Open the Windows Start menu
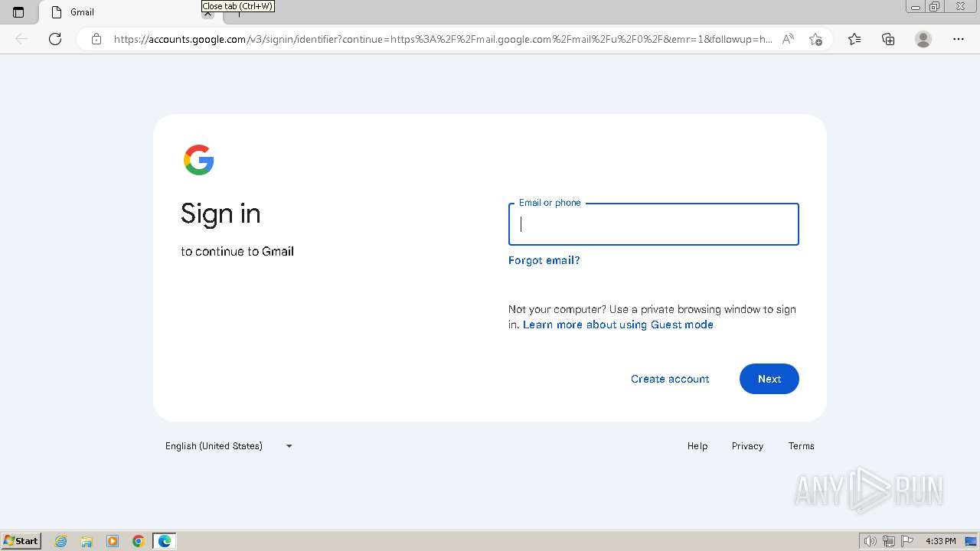 [x=21, y=541]
